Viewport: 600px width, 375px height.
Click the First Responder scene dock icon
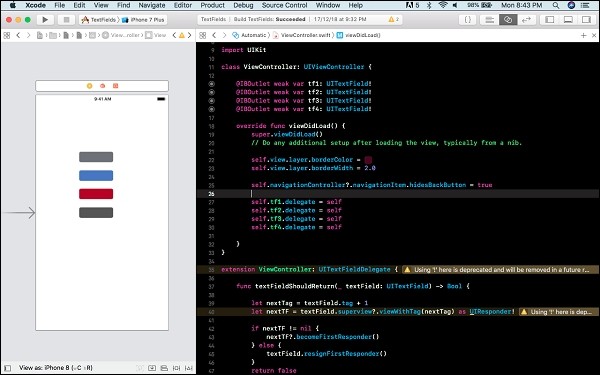(x=103, y=86)
